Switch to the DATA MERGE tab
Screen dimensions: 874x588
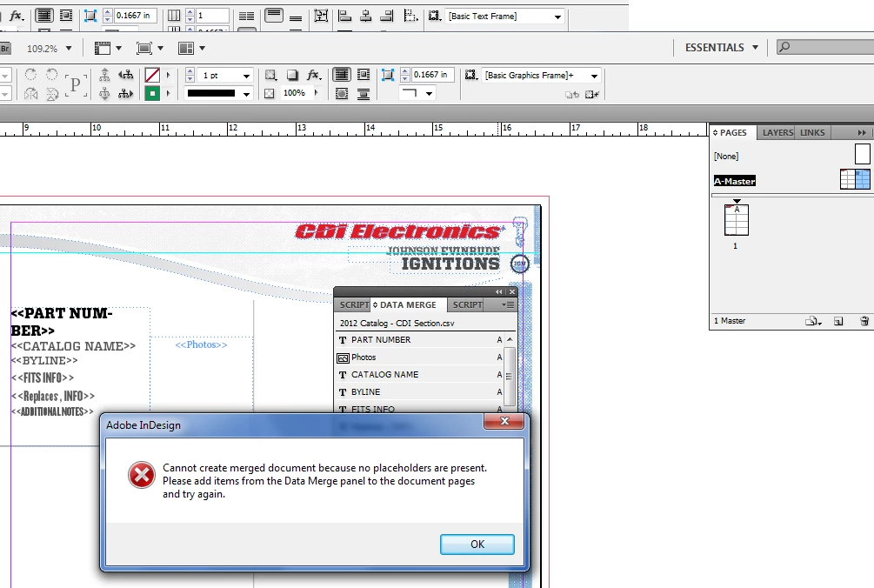[x=408, y=304]
